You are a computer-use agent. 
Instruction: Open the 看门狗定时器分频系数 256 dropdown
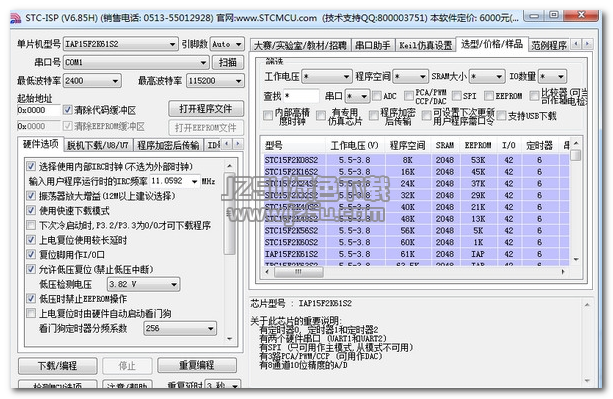pos(180,328)
